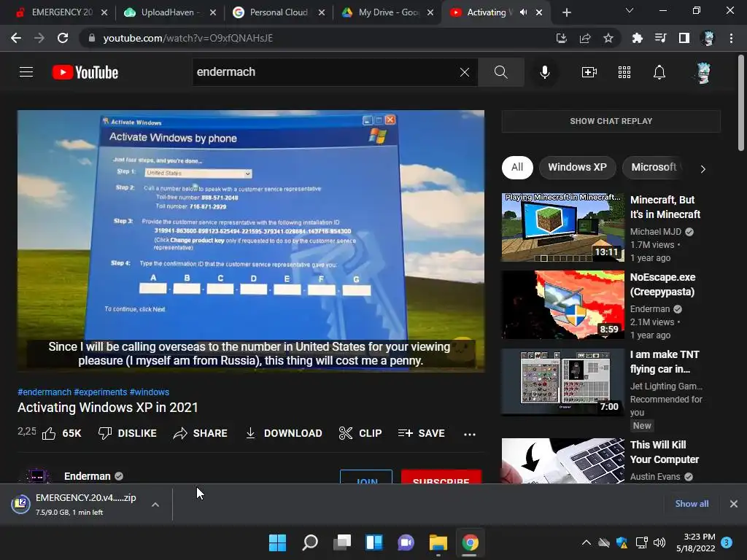Open the Enderman channel name
The width and height of the screenshot is (747, 560).
tap(88, 476)
